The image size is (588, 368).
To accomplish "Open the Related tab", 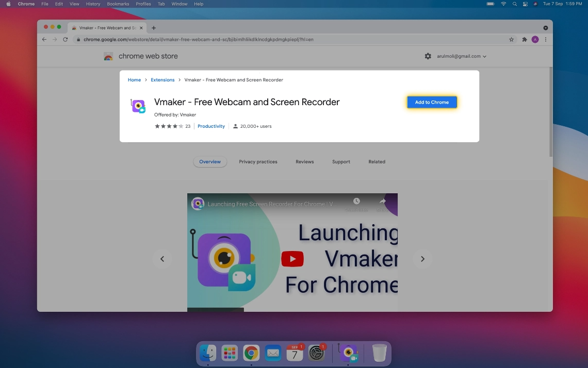I will point(377,162).
